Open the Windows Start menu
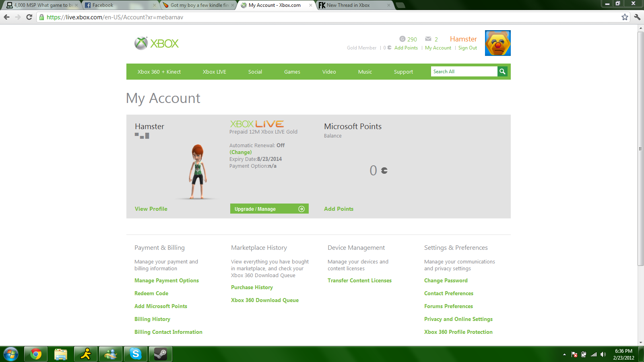The image size is (644, 362). (x=11, y=354)
